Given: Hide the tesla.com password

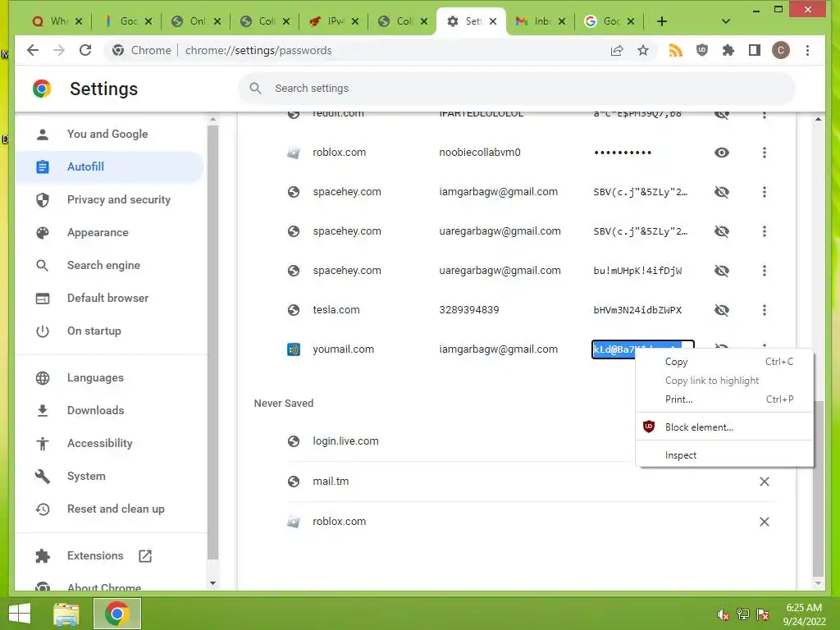Looking at the screenshot, I should [x=722, y=309].
